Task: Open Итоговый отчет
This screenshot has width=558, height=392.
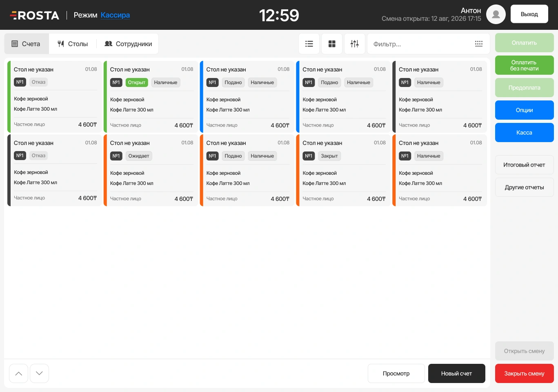Action: tap(525, 165)
